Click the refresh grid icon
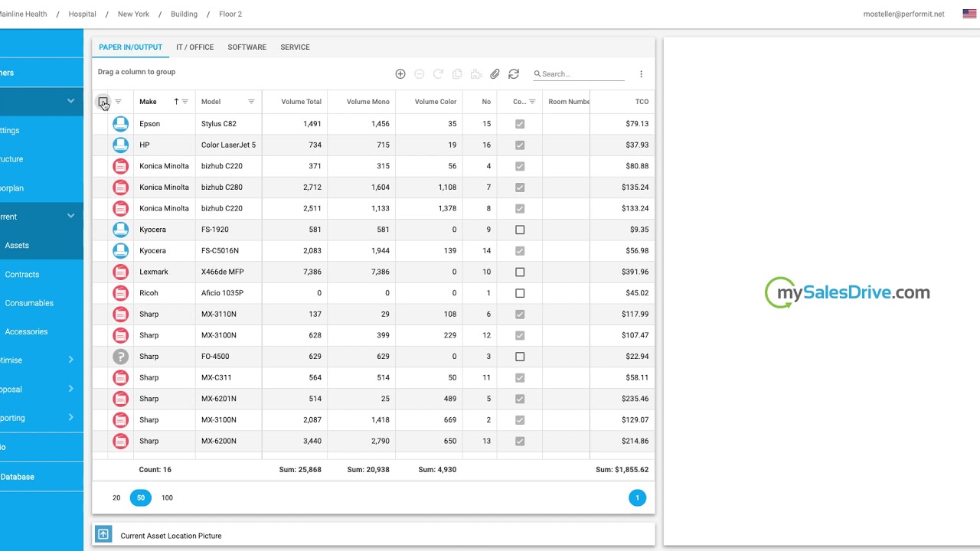The image size is (980, 551). pyautogui.click(x=514, y=74)
